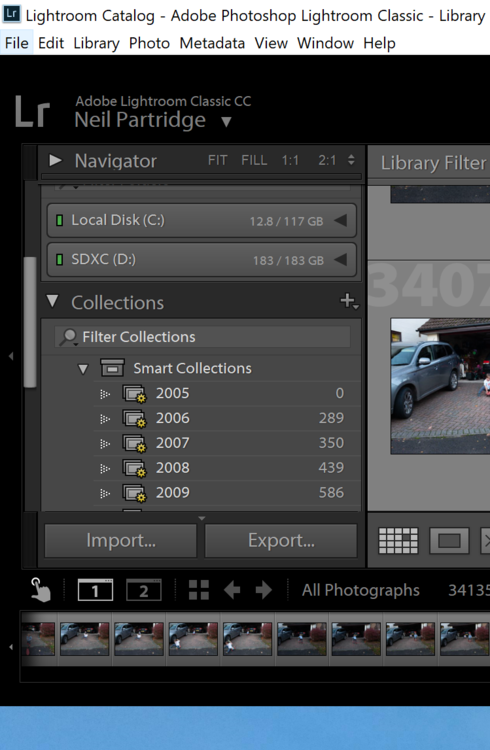Open the Neil Partridge identity dropdown arrow
The image size is (490, 750).
[x=226, y=122]
